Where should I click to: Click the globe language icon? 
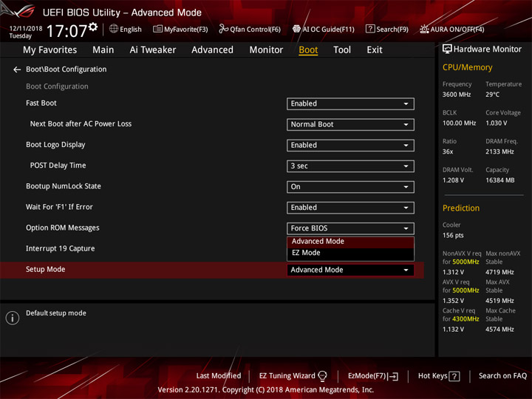click(114, 29)
